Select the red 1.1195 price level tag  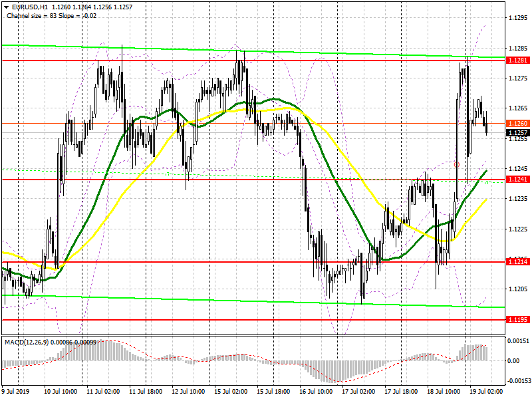tap(517, 320)
